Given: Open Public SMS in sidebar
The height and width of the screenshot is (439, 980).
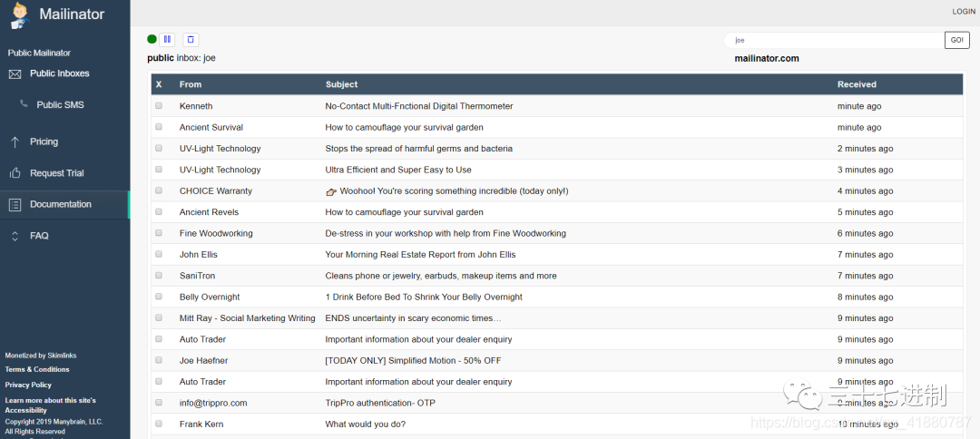Looking at the screenshot, I should pos(60,105).
